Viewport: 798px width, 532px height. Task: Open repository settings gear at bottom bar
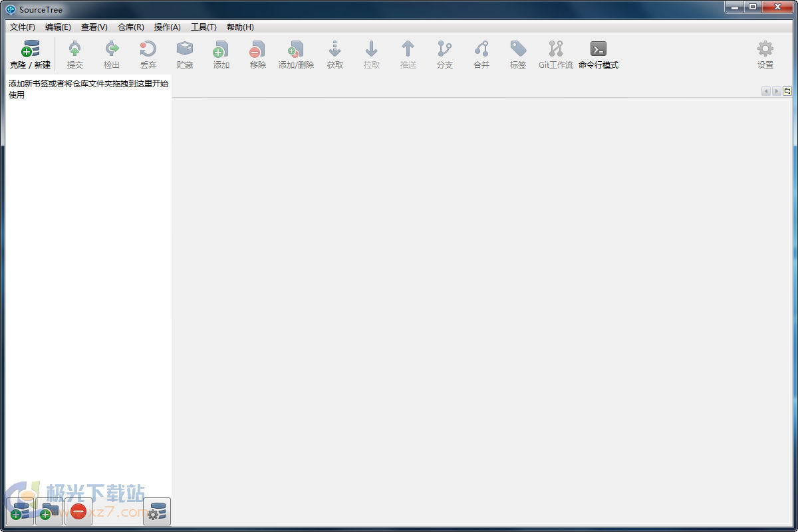coord(156,511)
